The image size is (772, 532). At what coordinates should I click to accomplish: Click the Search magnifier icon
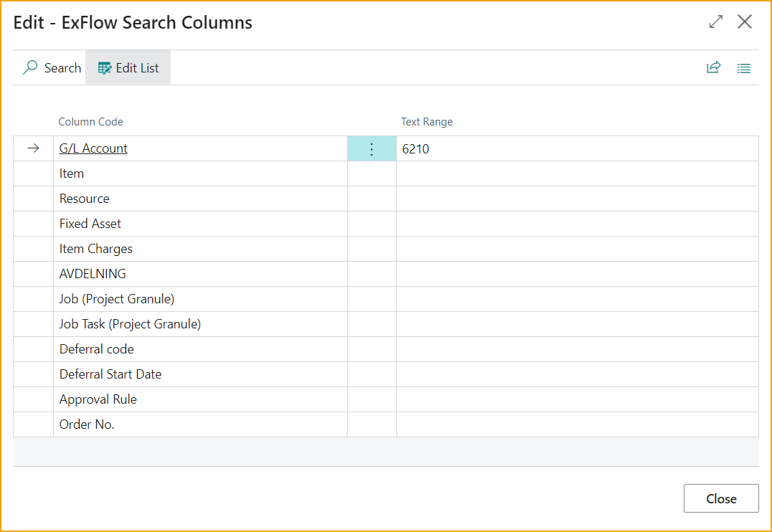29,67
